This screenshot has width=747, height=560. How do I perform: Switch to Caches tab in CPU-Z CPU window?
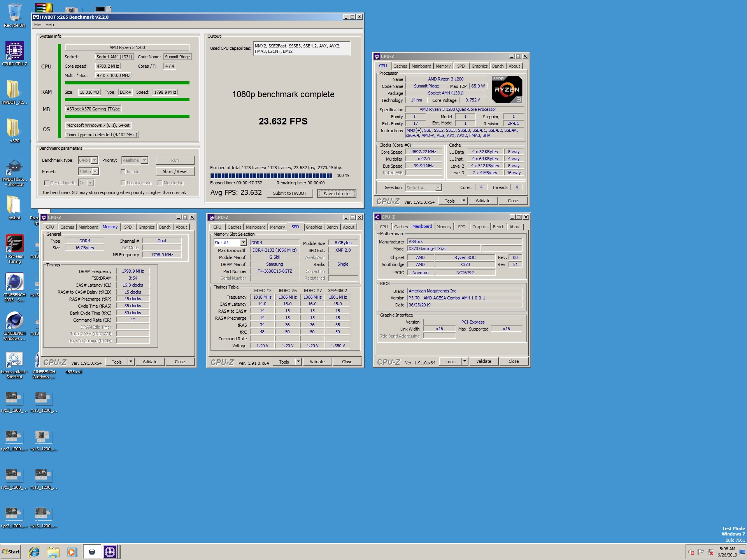tap(400, 66)
